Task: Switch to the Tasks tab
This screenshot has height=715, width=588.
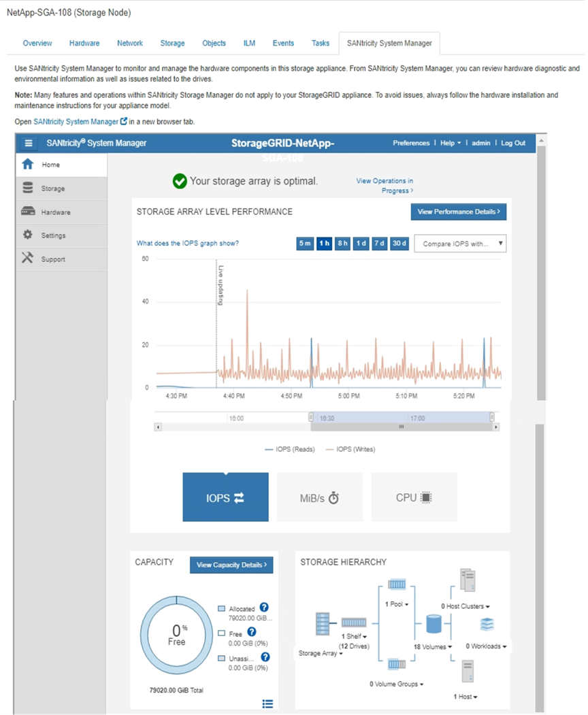Action: [321, 44]
